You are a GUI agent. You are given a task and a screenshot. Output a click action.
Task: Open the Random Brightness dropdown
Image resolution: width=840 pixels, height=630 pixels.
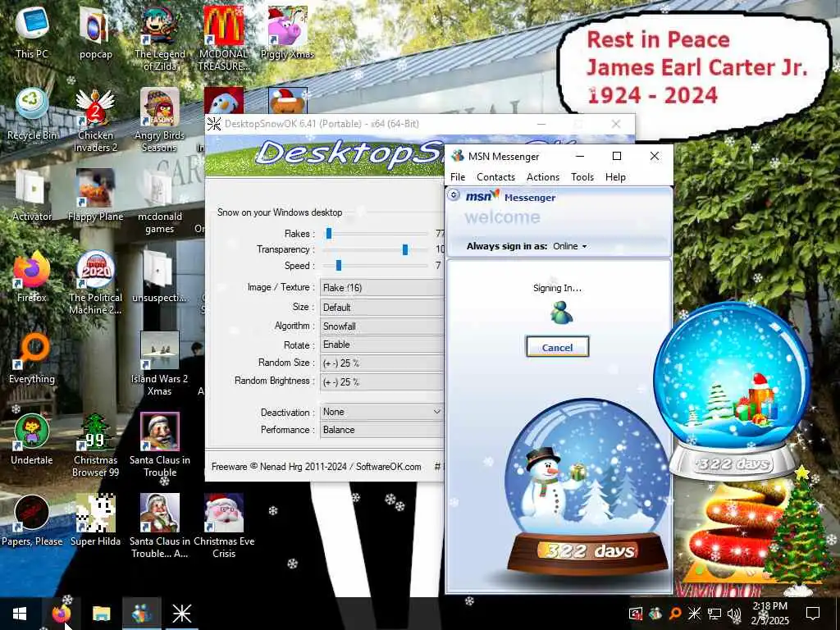(x=382, y=382)
